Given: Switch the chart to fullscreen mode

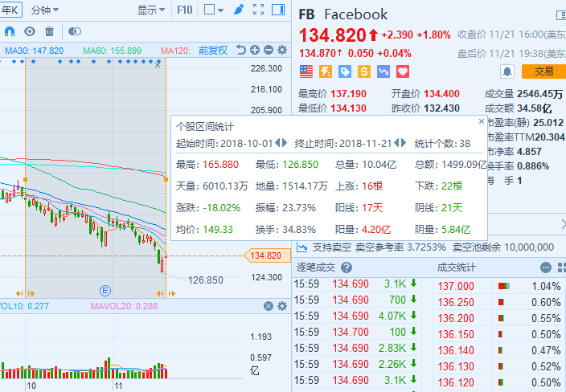Looking at the screenshot, I should (258, 10).
